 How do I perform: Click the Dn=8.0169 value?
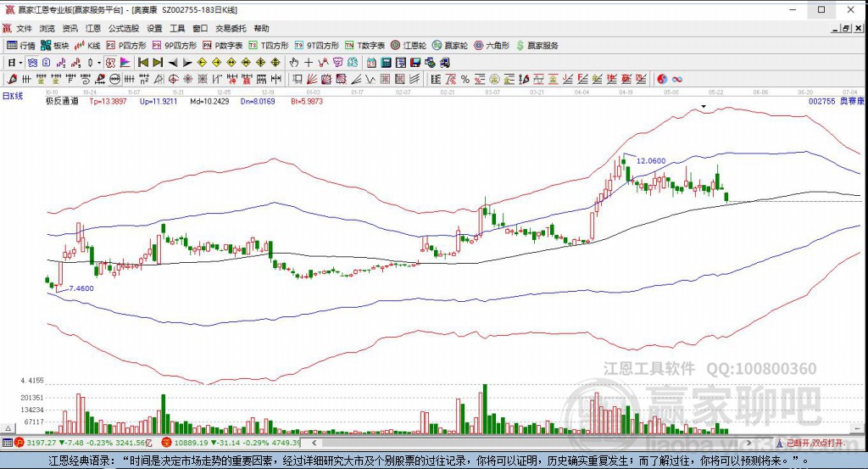[x=258, y=101]
